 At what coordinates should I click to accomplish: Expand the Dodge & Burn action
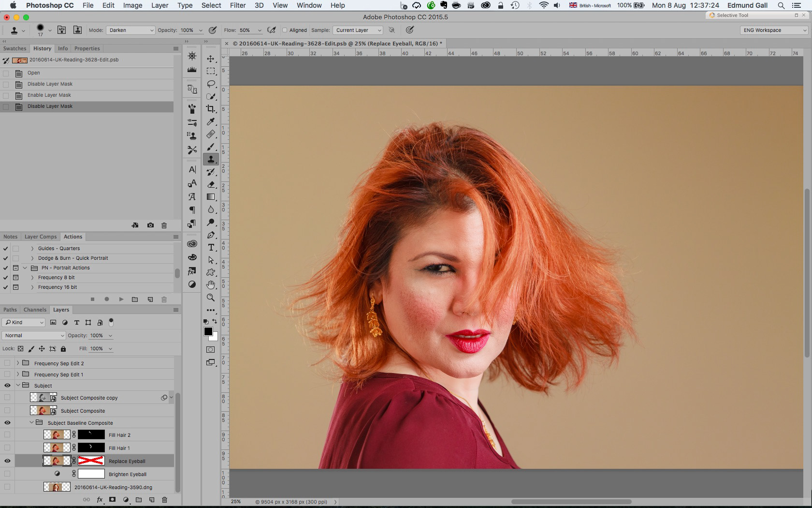pos(32,258)
